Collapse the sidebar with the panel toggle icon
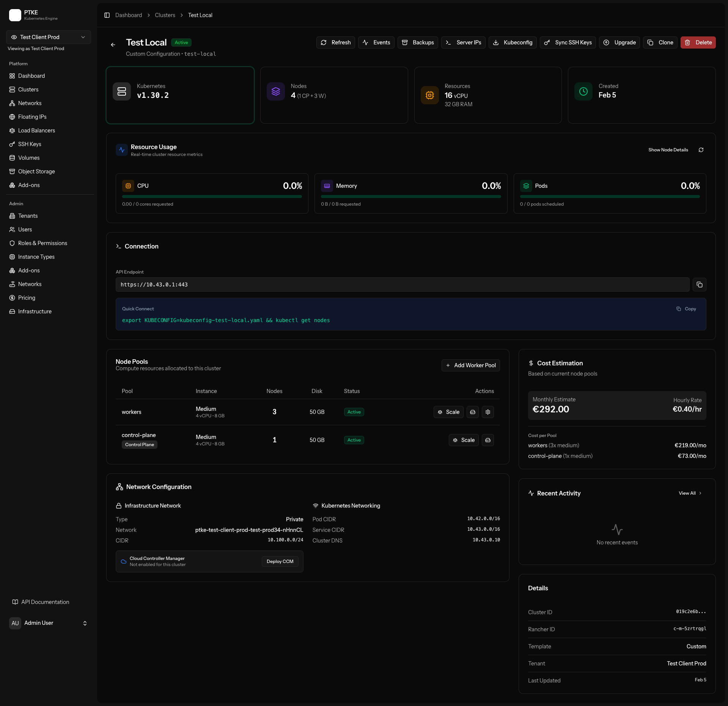 tap(107, 15)
